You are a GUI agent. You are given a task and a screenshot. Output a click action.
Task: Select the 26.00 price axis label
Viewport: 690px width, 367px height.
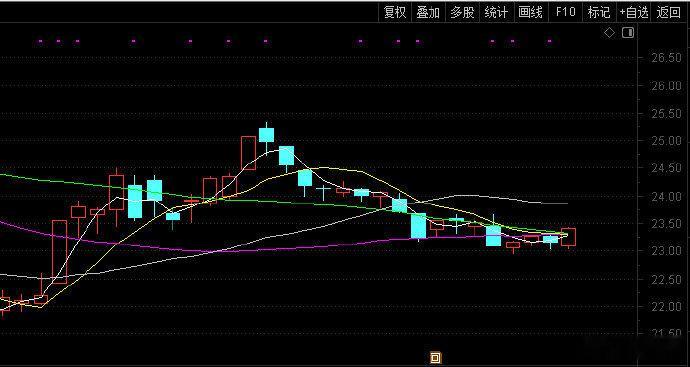(x=665, y=85)
